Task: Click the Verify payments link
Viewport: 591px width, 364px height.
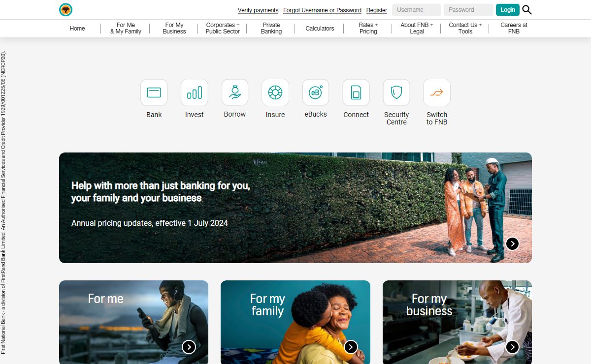Action: coord(258,10)
